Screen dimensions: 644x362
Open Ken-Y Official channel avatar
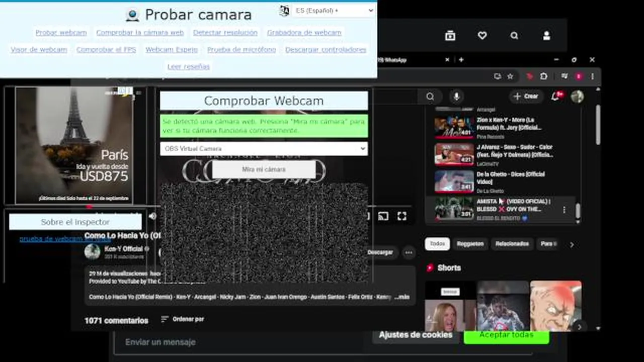92,251
